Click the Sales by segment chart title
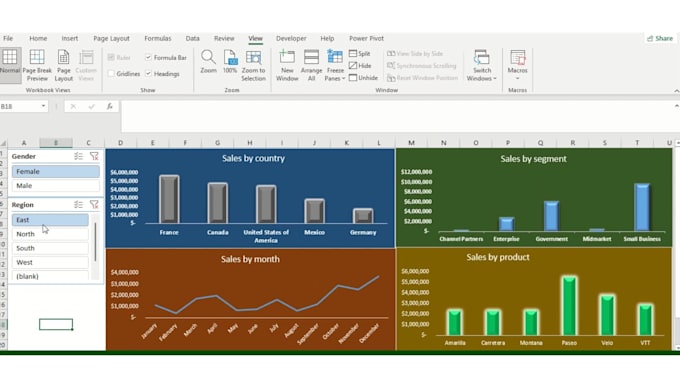The height and width of the screenshot is (383, 680). pyautogui.click(x=533, y=159)
